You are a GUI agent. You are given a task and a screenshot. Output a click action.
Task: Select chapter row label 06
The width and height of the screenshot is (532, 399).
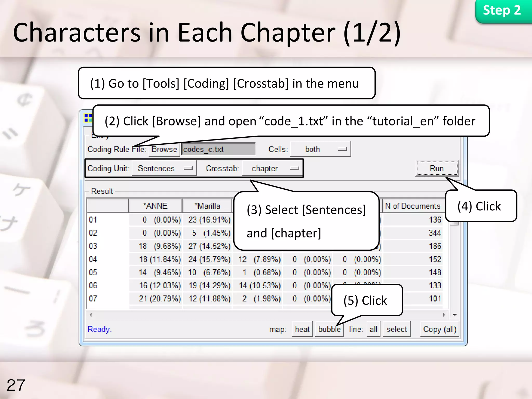point(93,285)
